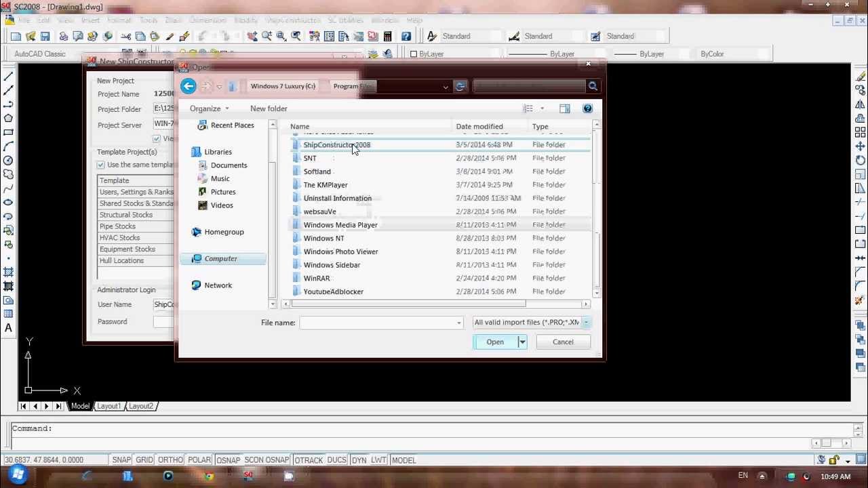Select the Windows Media Player folder

[x=340, y=225]
